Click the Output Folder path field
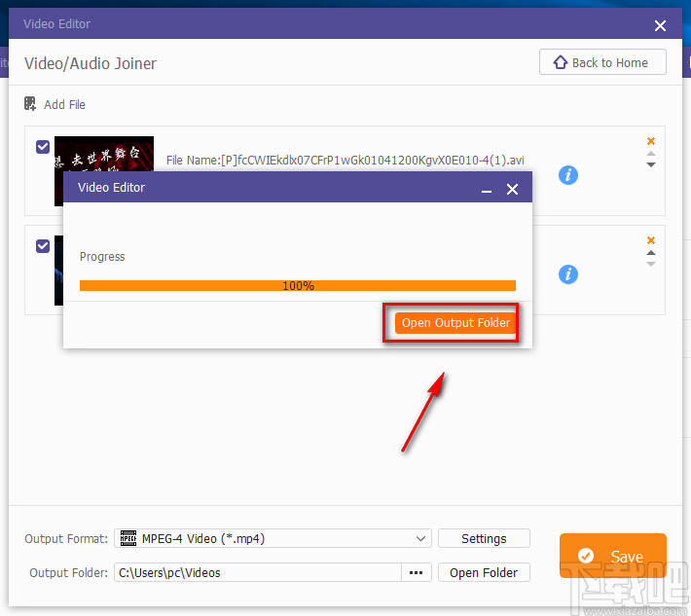Image resolution: width=691 pixels, height=616 pixels. coord(258,572)
